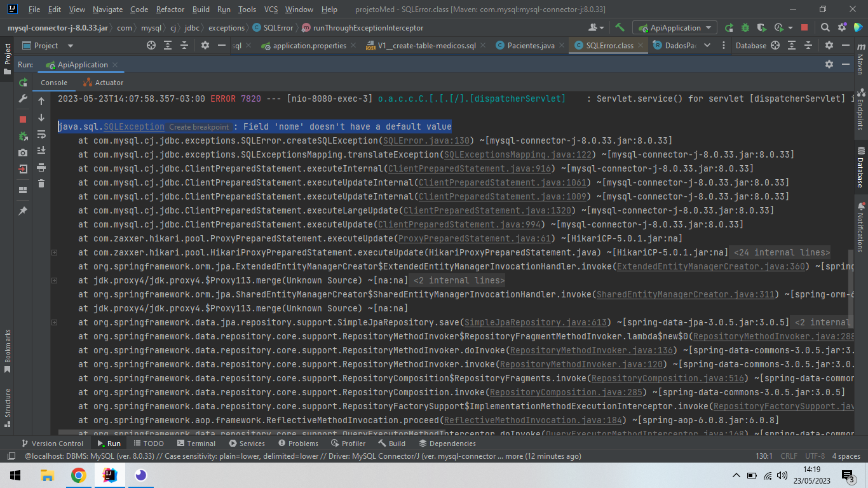868x488 pixels.
Task: Open IDE settings gear in top toolbar
Action: 841,27
